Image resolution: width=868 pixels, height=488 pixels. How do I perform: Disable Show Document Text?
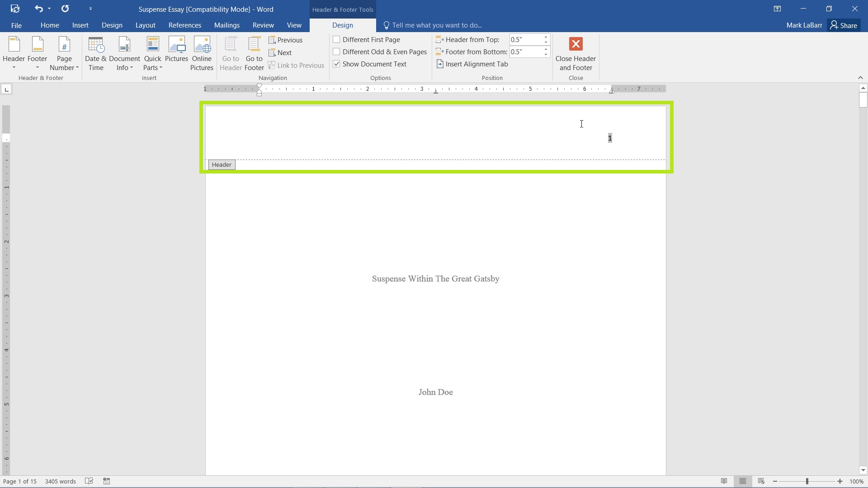pyautogui.click(x=336, y=64)
